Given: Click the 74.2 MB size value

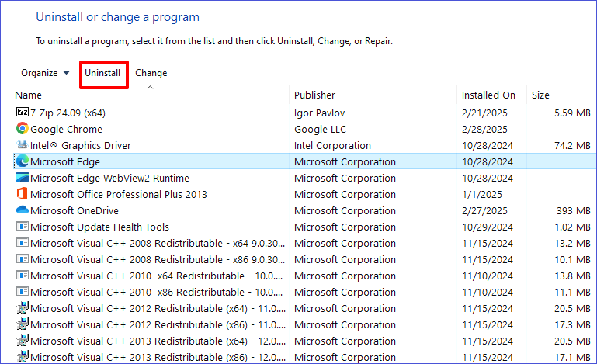Looking at the screenshot, I should click(572, 145).
